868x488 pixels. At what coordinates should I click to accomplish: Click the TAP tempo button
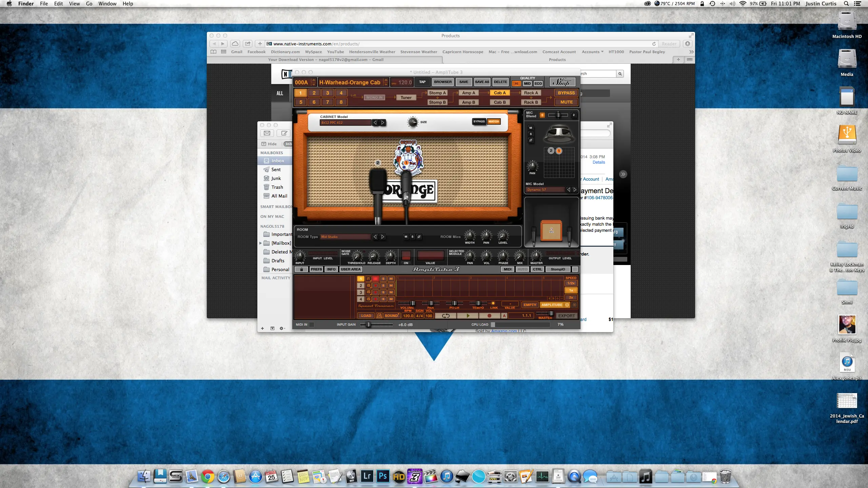[422, 82]
